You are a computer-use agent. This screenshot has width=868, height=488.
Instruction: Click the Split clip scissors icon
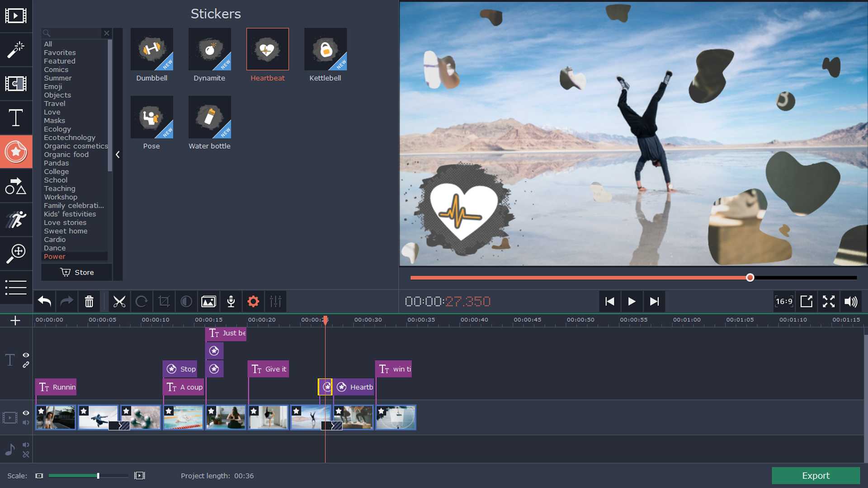[118, 301]
